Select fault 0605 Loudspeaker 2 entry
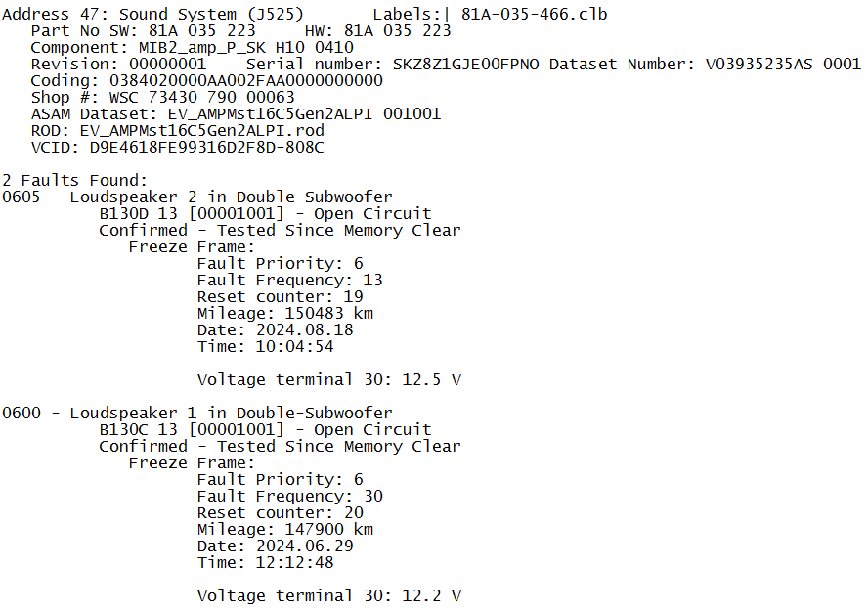This screenshot has width=868, height=612. pyautogui.click(x=197, y=197)
